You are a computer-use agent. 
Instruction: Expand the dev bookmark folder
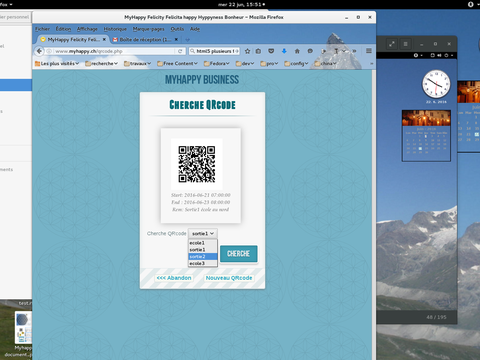click(x=245, y=63)
